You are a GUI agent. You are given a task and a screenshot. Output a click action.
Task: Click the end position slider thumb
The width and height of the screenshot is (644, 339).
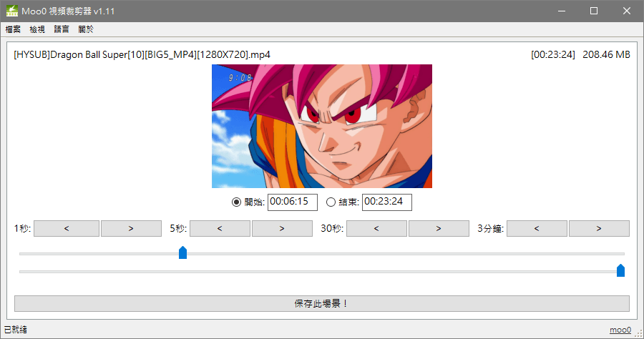pos(620,270)
